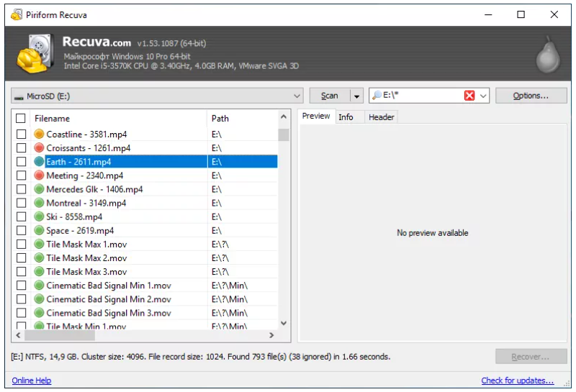
Task: Check the box for Mercedes Glk - 1406.mp4
Action: tap(22, 189)
